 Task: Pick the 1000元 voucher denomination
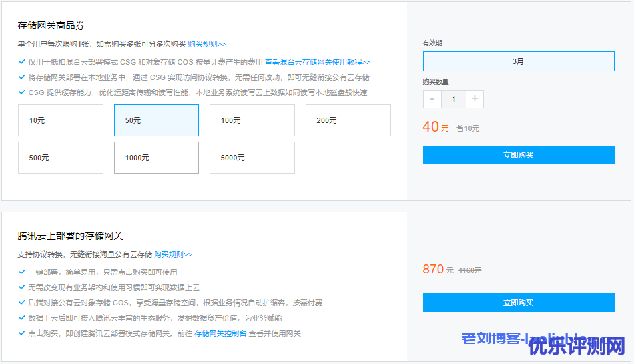(156, 158)
